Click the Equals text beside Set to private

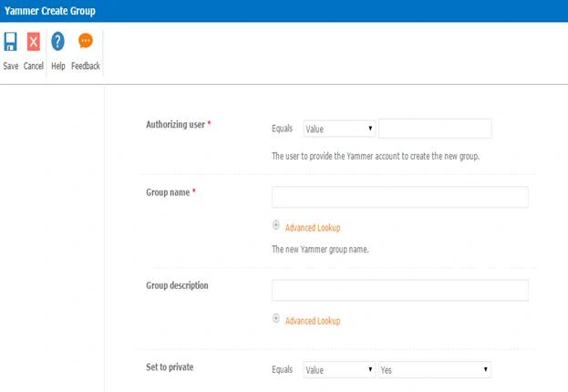[x=283, y=369]
